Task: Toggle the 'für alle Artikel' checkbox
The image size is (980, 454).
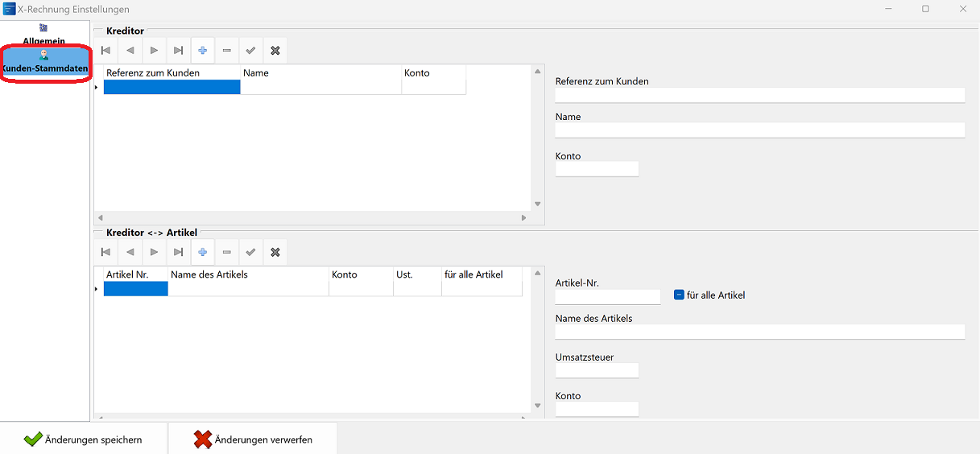Action: 679,295
